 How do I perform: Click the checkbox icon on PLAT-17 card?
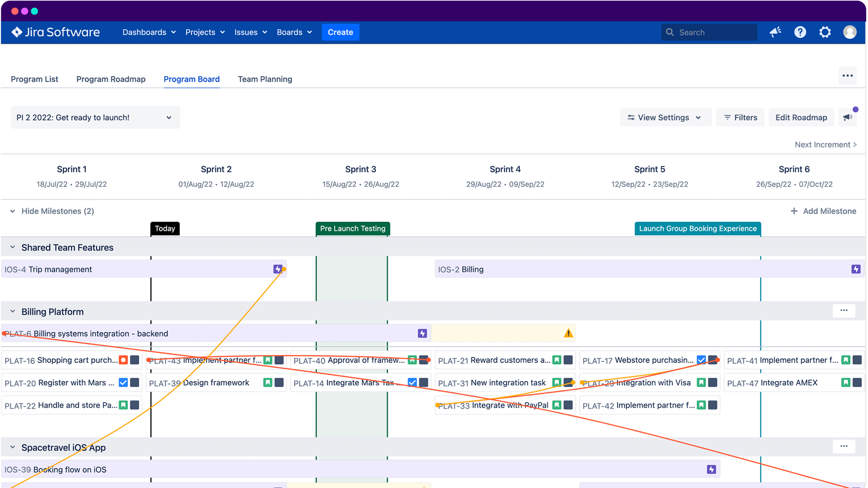[701, 360]
